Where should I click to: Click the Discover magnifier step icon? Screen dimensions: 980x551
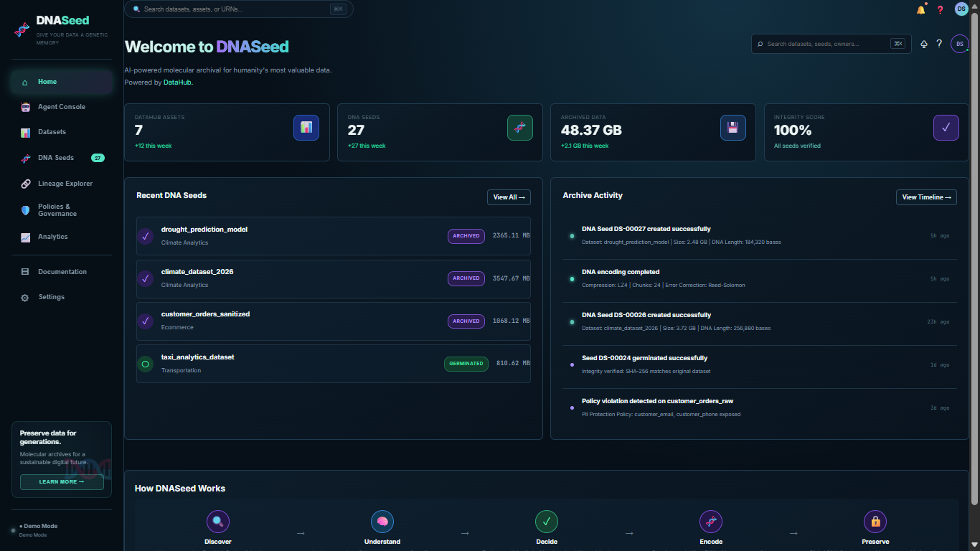point(218,522)
